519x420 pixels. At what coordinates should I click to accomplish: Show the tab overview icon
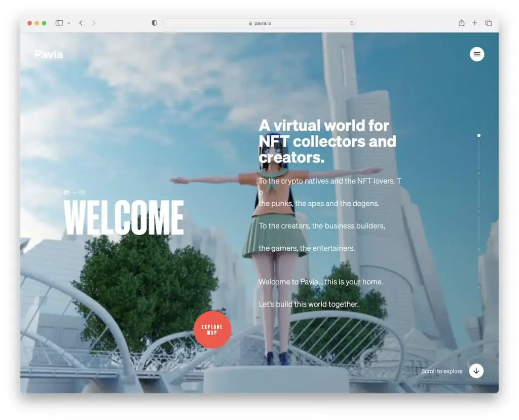[x=488, y=23]
